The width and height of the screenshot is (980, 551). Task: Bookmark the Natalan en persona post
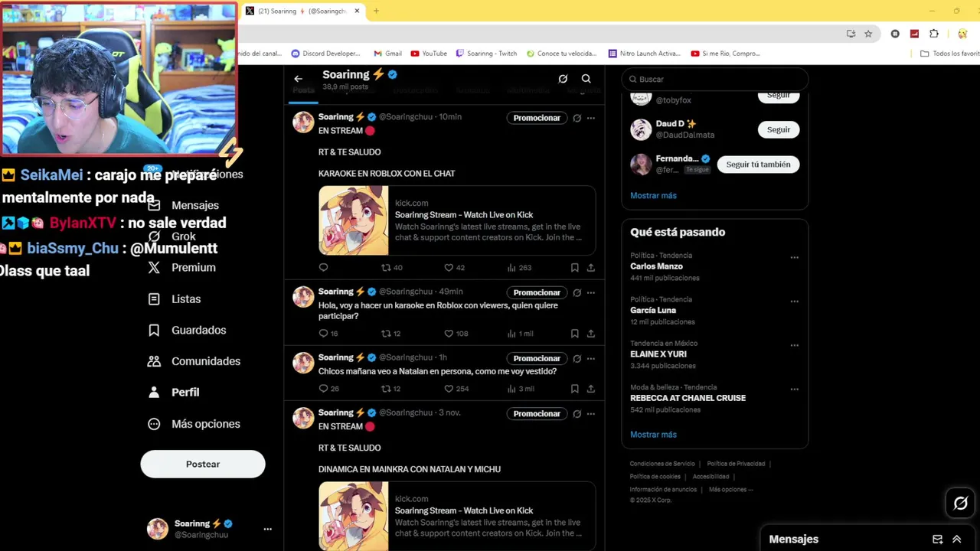574,389
